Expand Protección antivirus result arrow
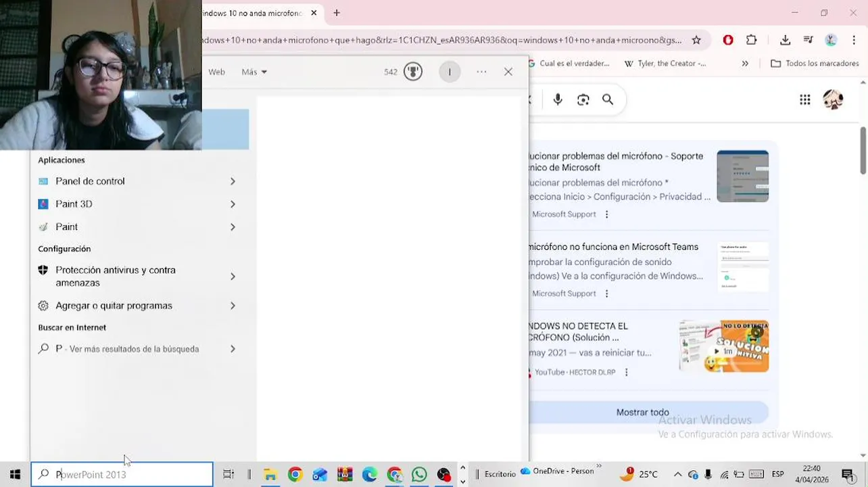 233,277
